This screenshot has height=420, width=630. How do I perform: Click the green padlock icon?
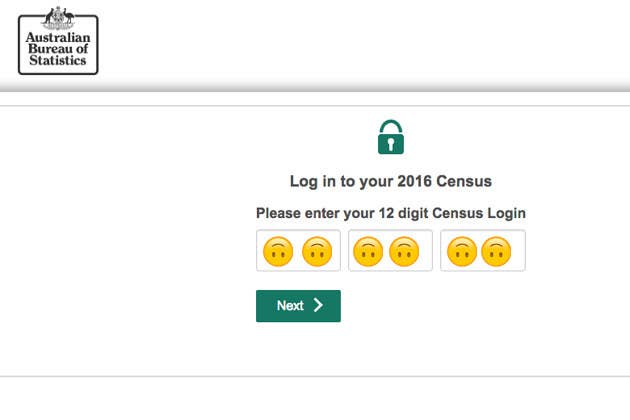pos(391,137)
